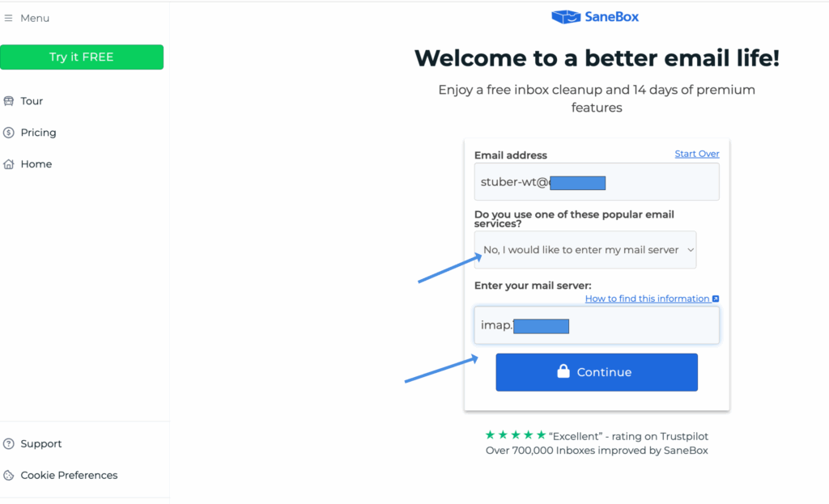The width and height of the screenshot is (829, 504).
Task: Select Home in the sidebar
Action: [36, 164]
